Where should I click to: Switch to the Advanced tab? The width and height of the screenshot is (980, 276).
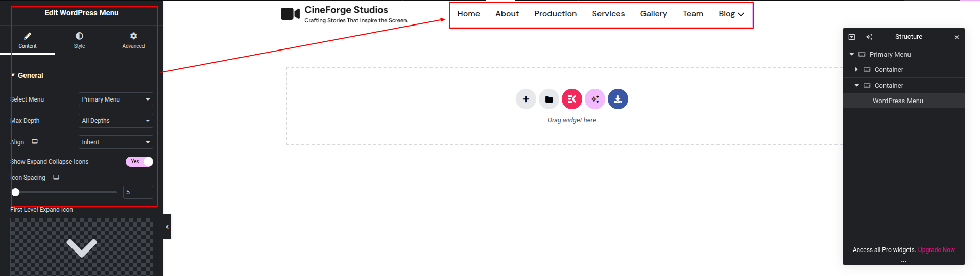click(x=133, y=40)
